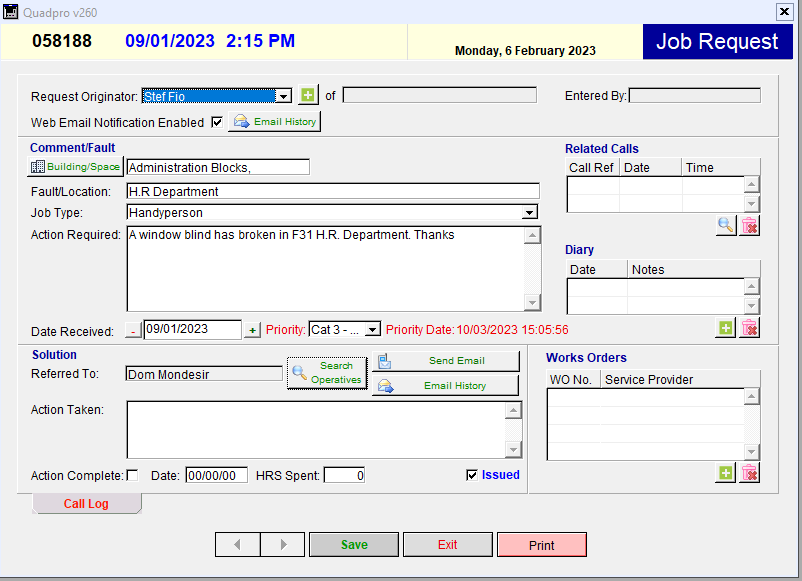The width and height of the screenshot is (802, 581).
Task: Open the Request Originator dropdown
Action: pyautogui.click(x=283, y=96)
